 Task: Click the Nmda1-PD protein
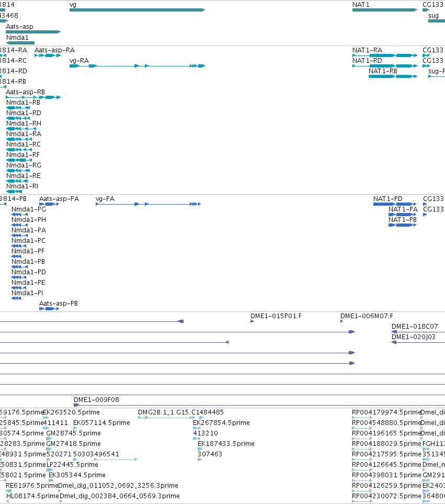click(x=19, y=277)
